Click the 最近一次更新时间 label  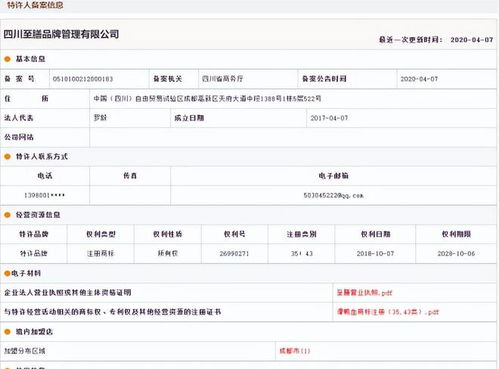click(x=411, y=40)
